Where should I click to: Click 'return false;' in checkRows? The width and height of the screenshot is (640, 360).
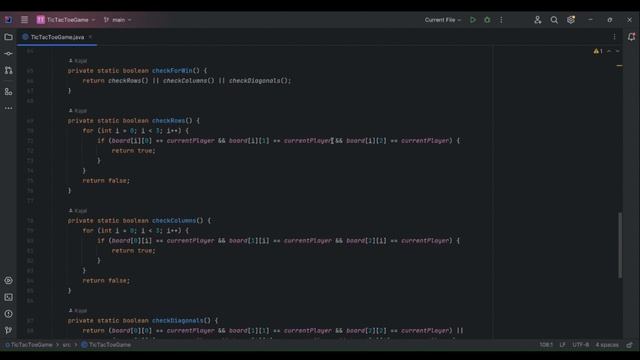106,181
